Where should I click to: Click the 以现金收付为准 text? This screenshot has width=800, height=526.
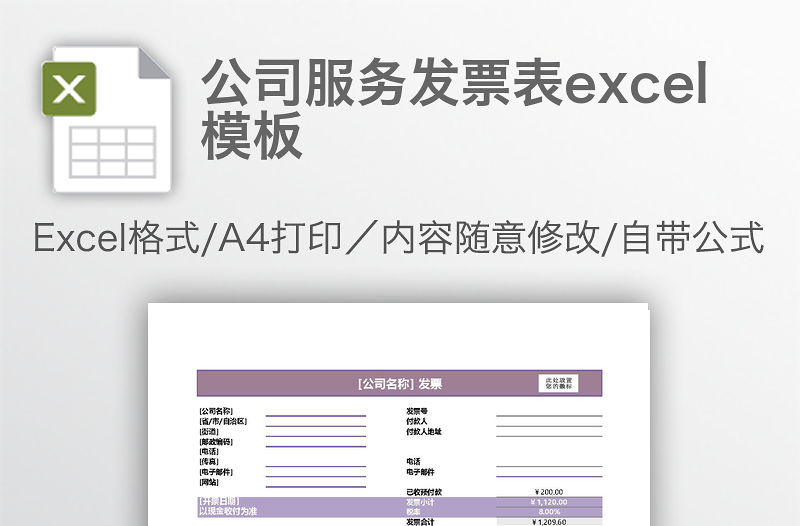tap(228, 511)
